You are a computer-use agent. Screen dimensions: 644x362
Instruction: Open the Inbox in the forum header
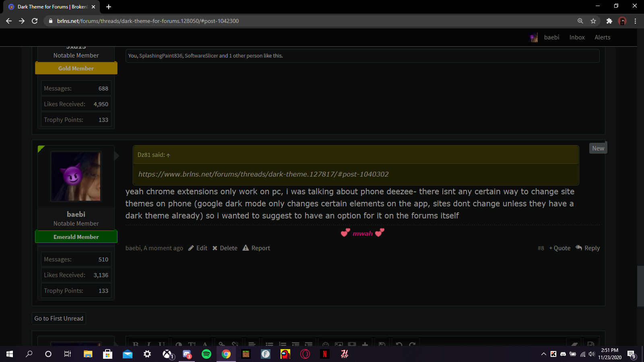[577, 37]
